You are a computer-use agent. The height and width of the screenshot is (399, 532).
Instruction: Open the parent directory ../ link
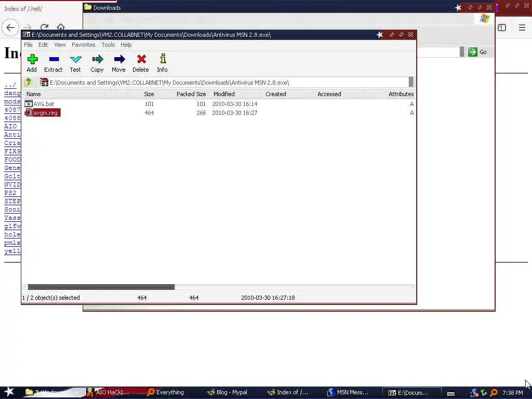tap(10, 85)
